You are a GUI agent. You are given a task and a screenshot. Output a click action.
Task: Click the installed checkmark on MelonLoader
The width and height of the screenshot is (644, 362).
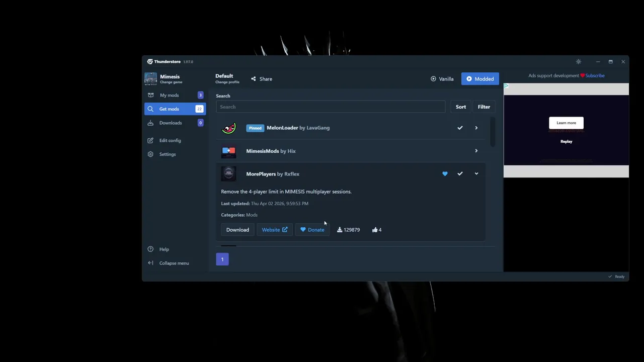460,128
